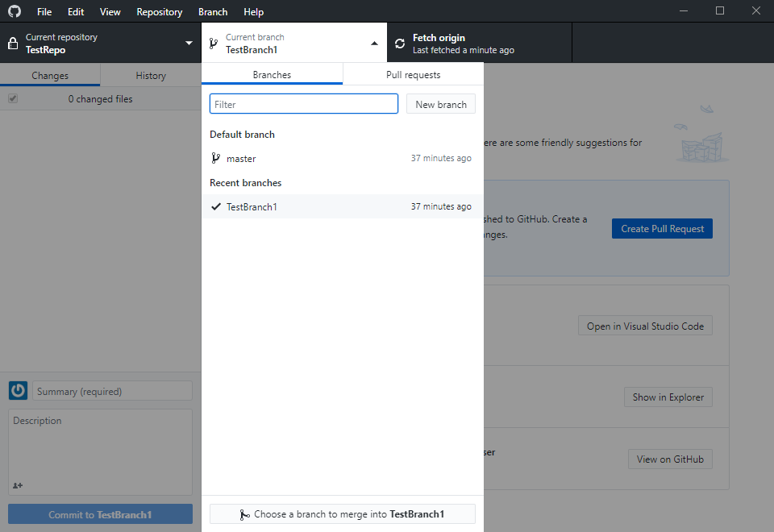
Task: Select the Branches tab
Action: (x=272, y=74)
